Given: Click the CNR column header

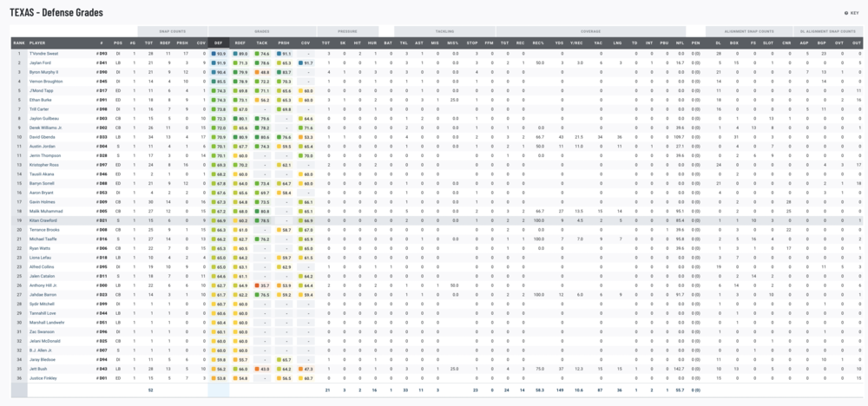Looking at the screenshot, I should coord(786,43).
